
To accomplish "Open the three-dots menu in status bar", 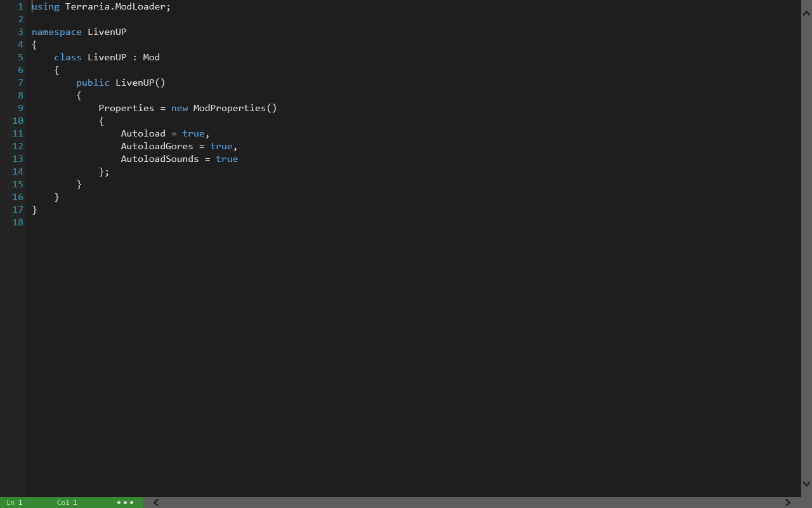I will point(125,502).
